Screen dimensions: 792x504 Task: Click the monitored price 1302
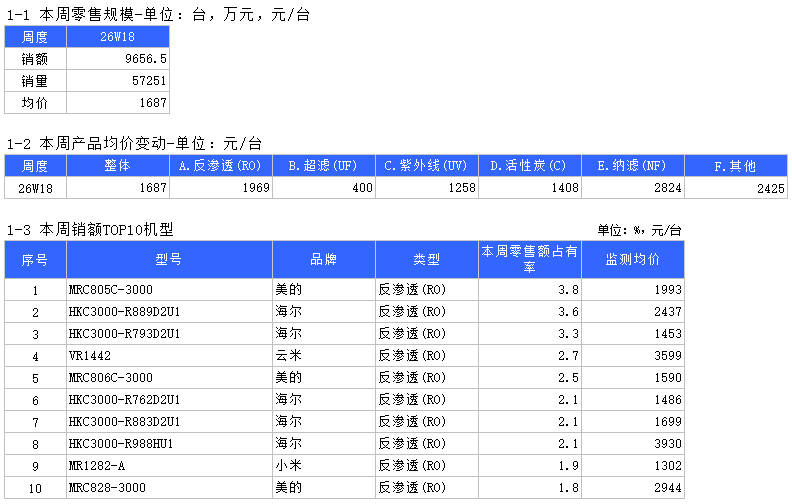[668, 466]
